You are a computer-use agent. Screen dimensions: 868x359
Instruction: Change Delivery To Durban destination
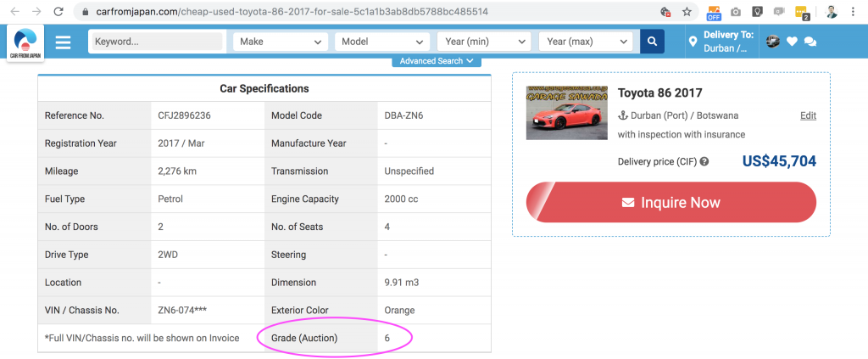[728, 42]
